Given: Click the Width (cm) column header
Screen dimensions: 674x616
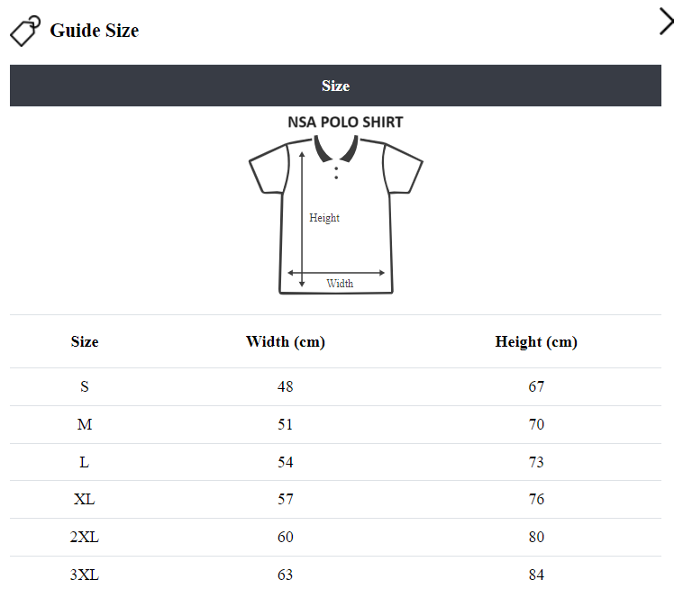Looking at the screenshot, I should 286,342.
